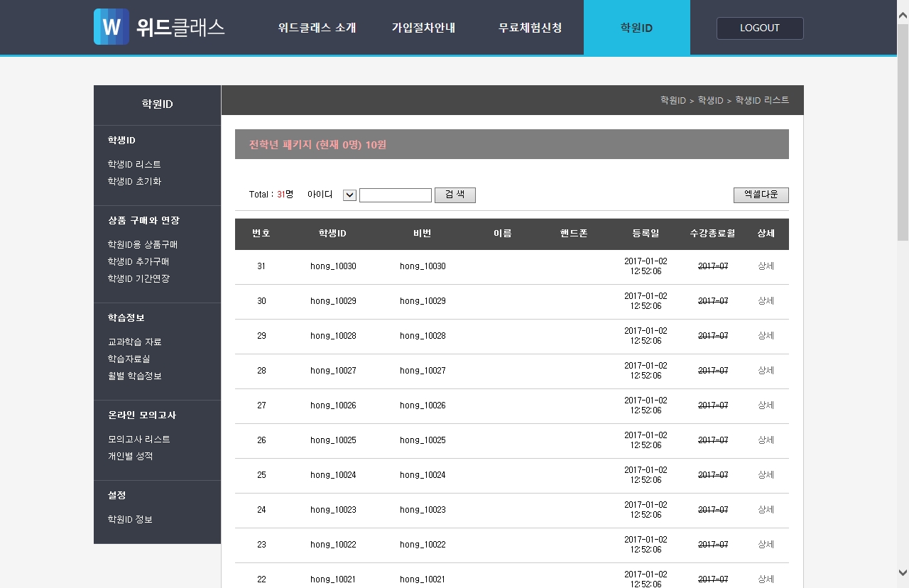Click the 번호 column header
This screenshot has width=909, height=588.
261,234
